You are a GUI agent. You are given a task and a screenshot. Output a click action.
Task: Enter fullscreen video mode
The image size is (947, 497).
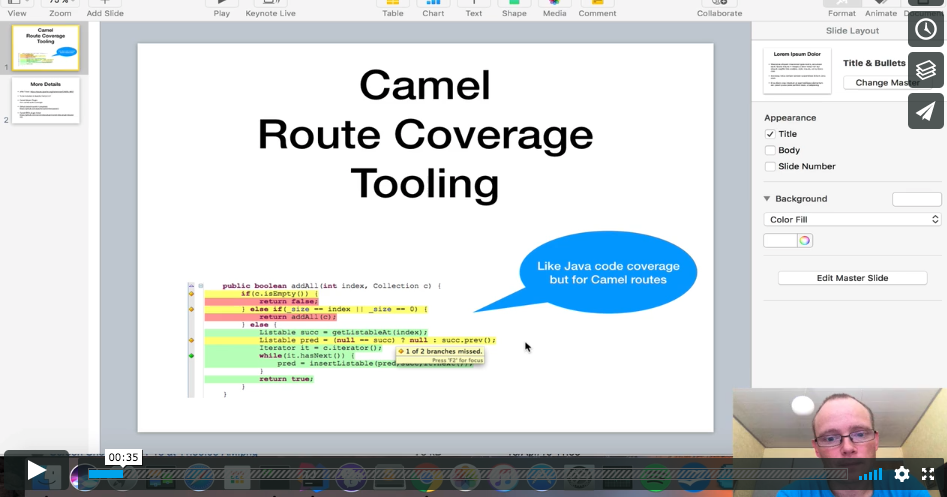tap(928, 474)
